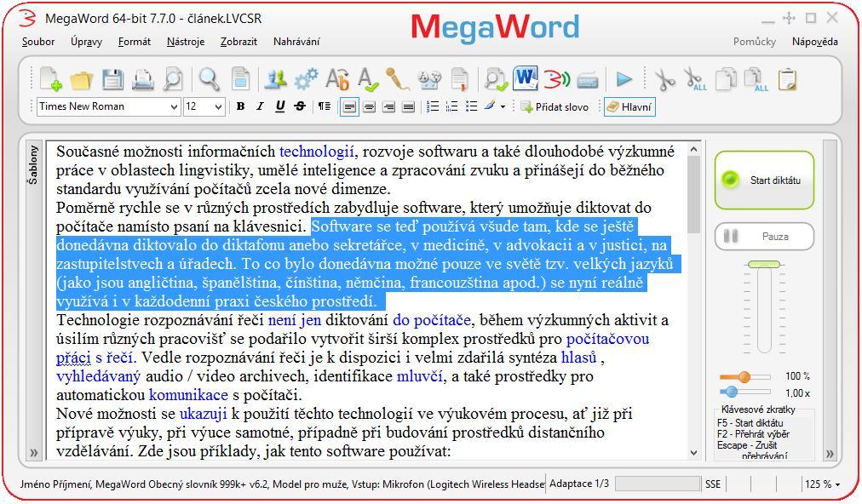Run spell check with the A checkmark icon
862x504 pixels.
[367, 80]
